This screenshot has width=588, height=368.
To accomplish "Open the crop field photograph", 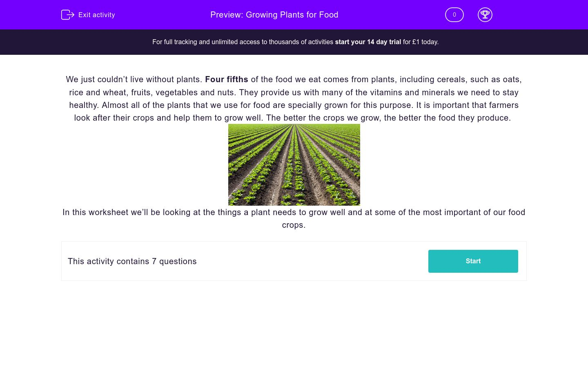I will point(294,164).
